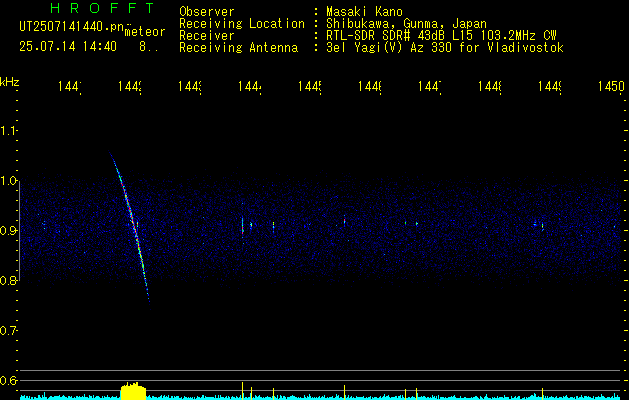
Task: Click the 1.0 frequency axis label
Action: point(8,181)
